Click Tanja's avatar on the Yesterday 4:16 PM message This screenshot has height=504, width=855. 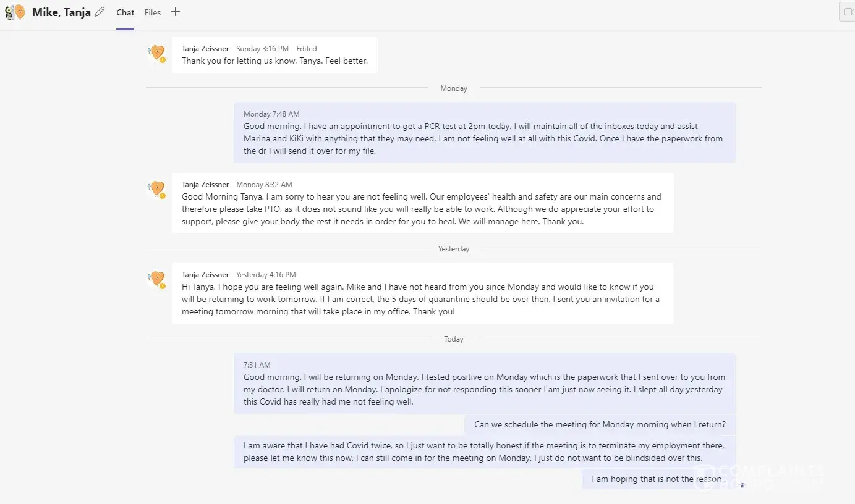point(158,279)
